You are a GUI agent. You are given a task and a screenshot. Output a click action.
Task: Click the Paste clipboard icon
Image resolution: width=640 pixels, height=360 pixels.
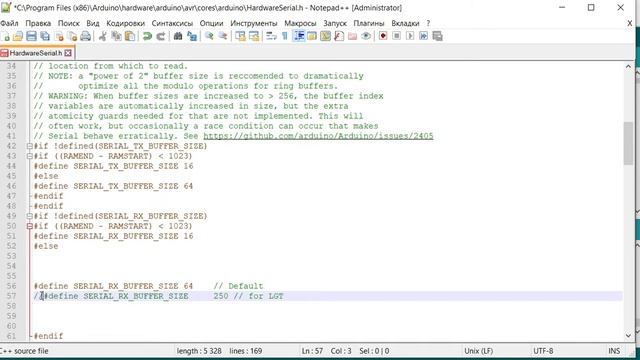[130, 36]
